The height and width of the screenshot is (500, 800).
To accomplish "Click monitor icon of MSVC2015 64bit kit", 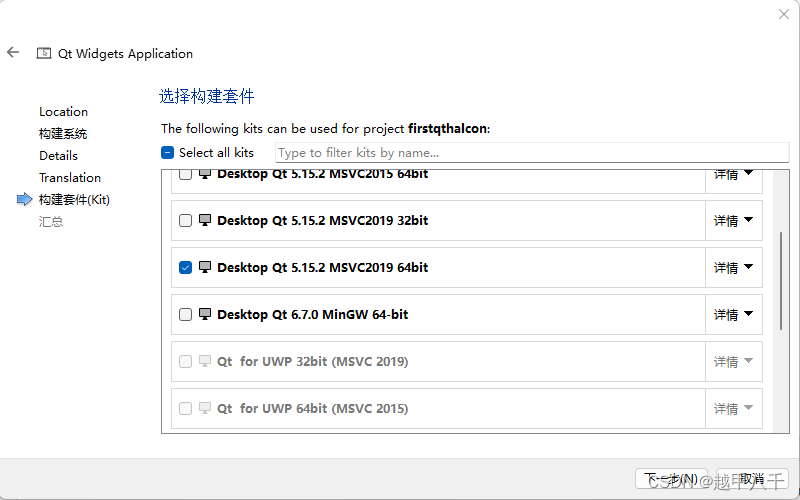I will pyautogui.click(x=205, y=174).
